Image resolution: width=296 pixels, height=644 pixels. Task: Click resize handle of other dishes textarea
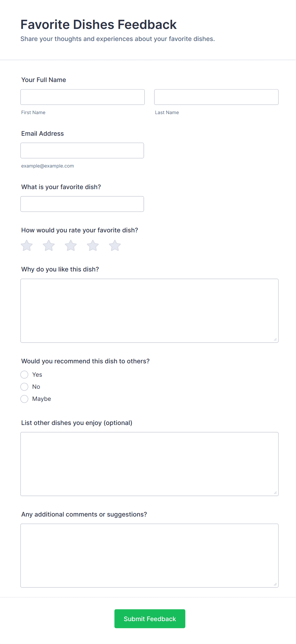275,493
